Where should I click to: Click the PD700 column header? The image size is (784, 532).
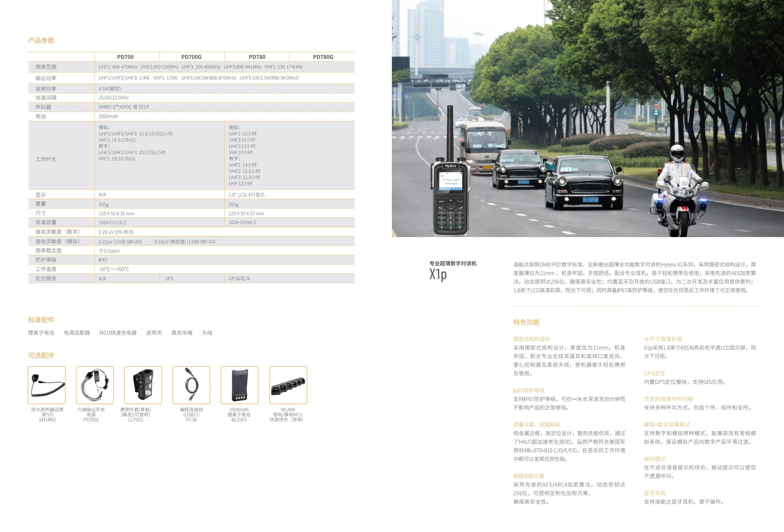pyautogui.click(x=125, y=57)
